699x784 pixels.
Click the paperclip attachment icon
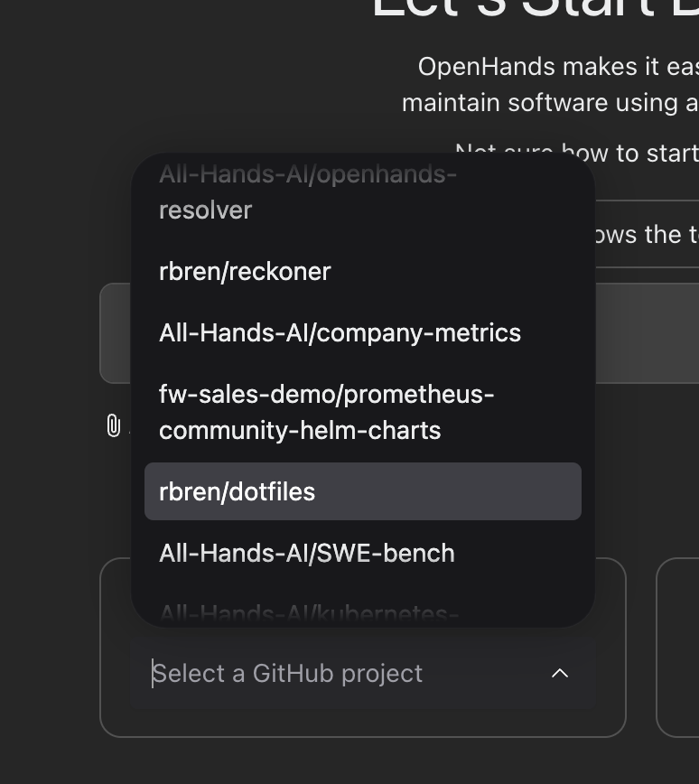[112, 425]
